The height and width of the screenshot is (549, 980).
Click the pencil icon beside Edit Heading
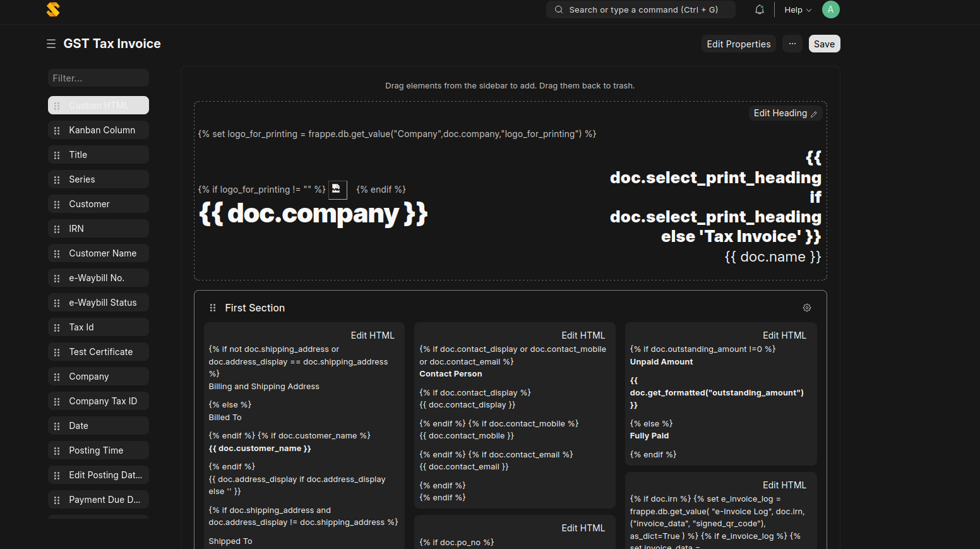[814, 114]
